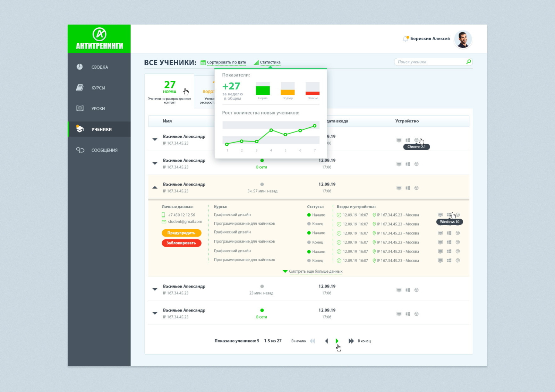Select the Сводка section icon in sidebar
Image resolution: width=555 pixels, height=392 pixels.
[x=79, y=67]
